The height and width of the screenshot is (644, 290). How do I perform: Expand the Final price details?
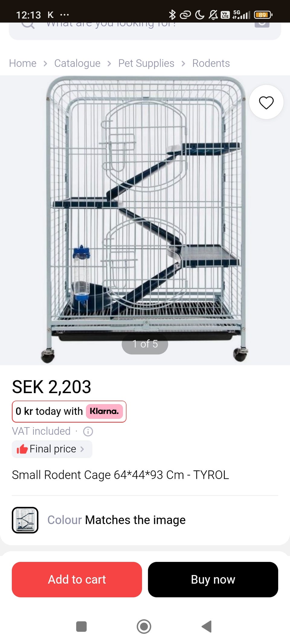click(x=52, y=449)
